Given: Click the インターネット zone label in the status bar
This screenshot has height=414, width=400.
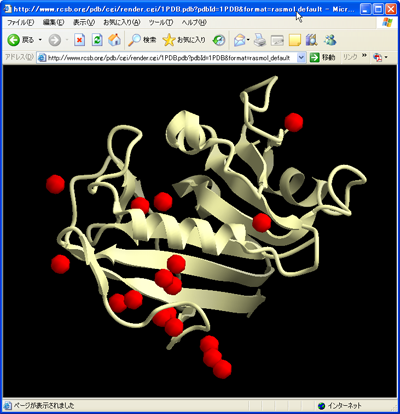Looking at the screenshot, I should click(x=344, y=406).
